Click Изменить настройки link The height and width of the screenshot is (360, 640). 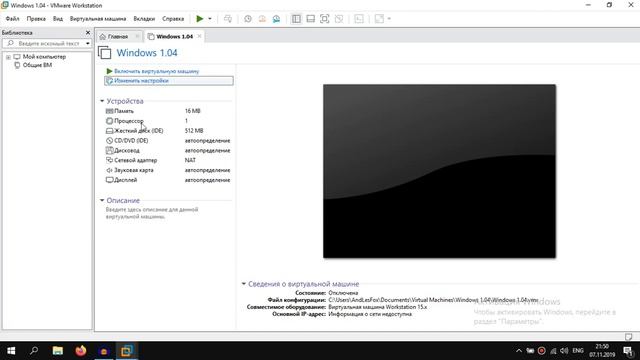tap(141, 81)
